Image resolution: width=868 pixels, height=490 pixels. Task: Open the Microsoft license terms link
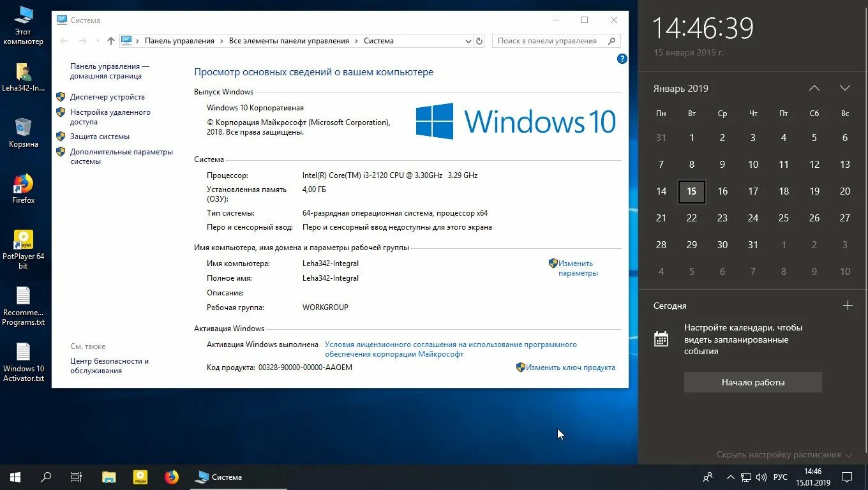click(x=451, y=349)
